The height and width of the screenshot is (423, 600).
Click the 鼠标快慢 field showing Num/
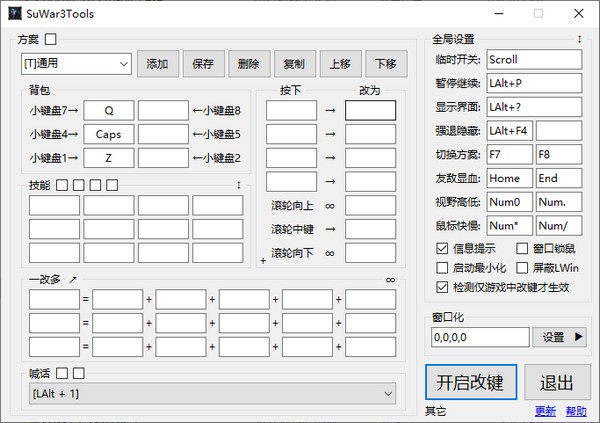[x=559, y=226]
